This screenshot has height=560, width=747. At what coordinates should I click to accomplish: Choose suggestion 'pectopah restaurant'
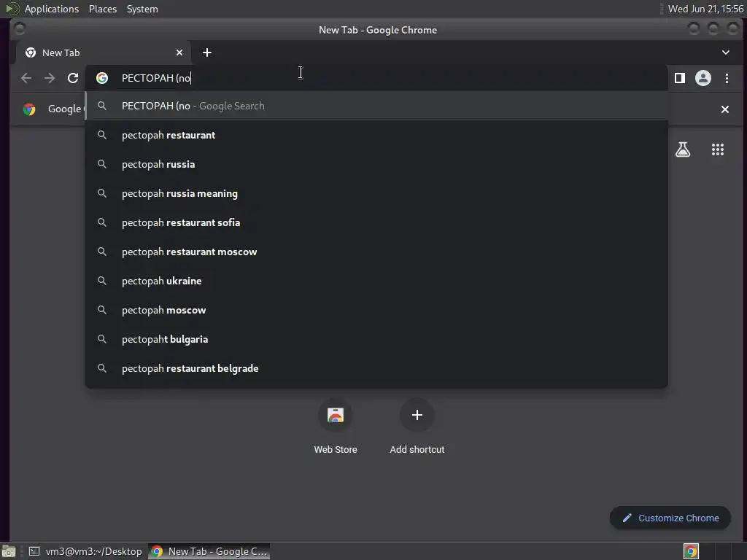[x=376, y=135]
